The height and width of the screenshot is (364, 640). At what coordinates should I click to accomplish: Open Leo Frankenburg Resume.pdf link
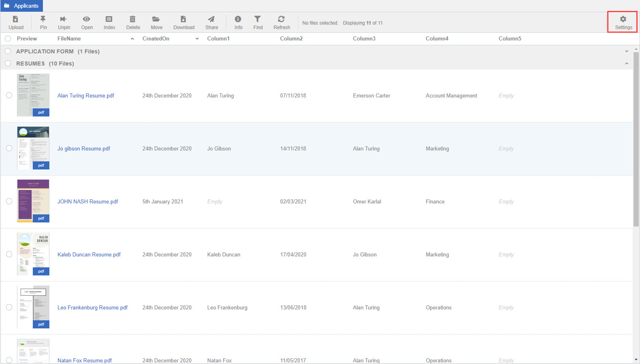(92, 307)
